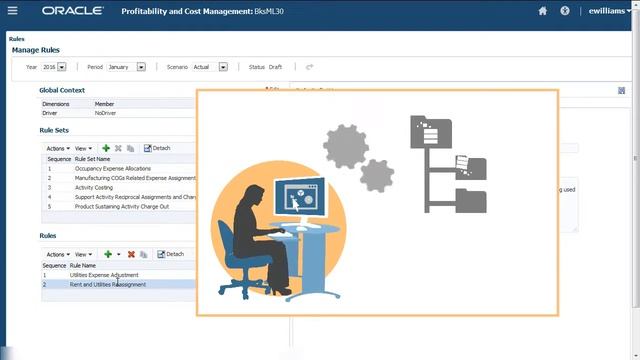The height and width of the screenshot is (360, 640).
Task: Delete the selected rule with red X
Action: coord(131,254)
